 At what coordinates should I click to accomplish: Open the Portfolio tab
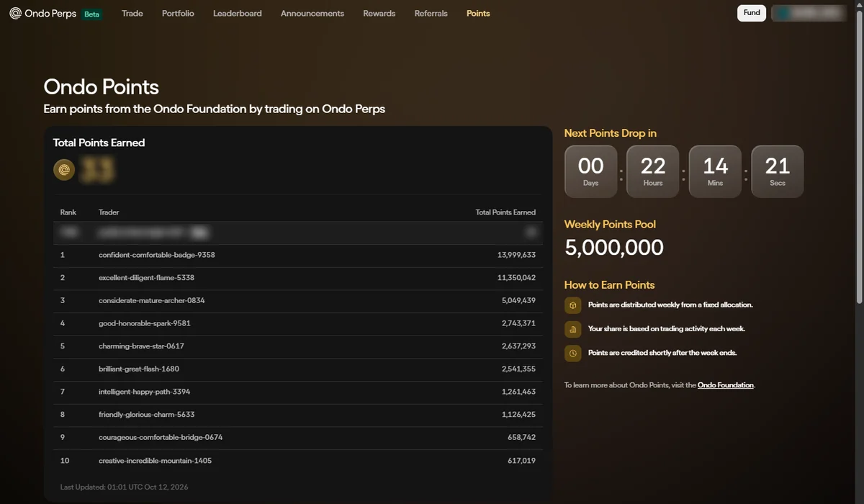(x=178, y=14)
